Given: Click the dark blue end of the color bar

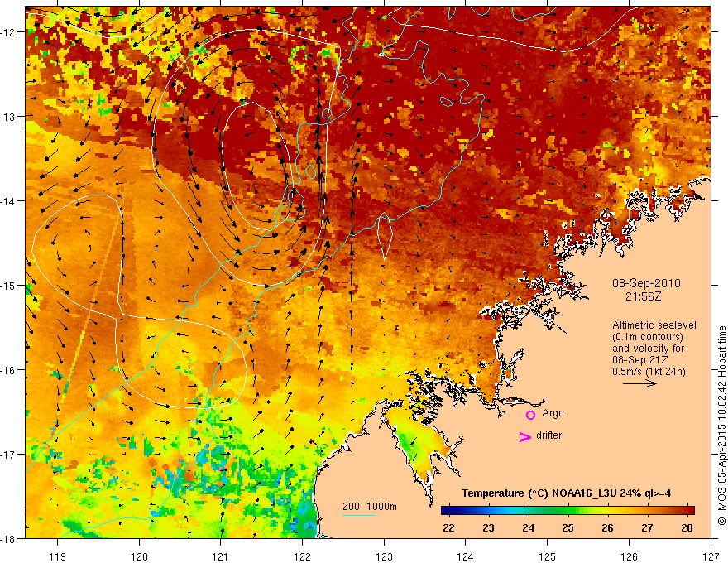Looking at the screenshot, I should 445,511.
